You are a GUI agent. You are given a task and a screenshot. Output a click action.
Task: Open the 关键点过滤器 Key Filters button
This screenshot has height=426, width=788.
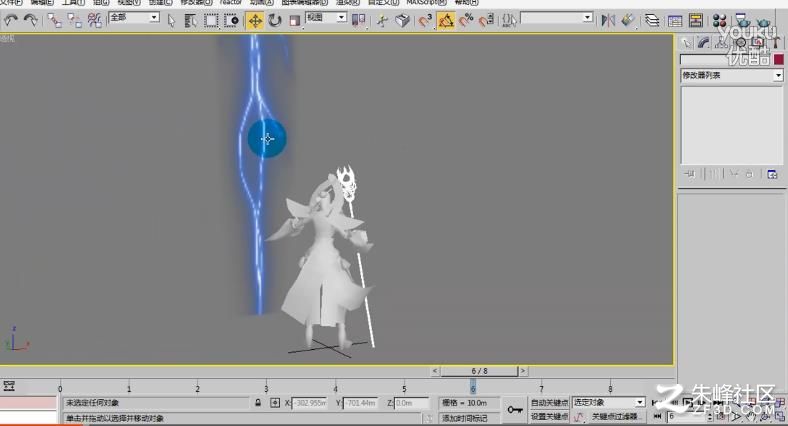pyautogui.click(x=615, y=417)
